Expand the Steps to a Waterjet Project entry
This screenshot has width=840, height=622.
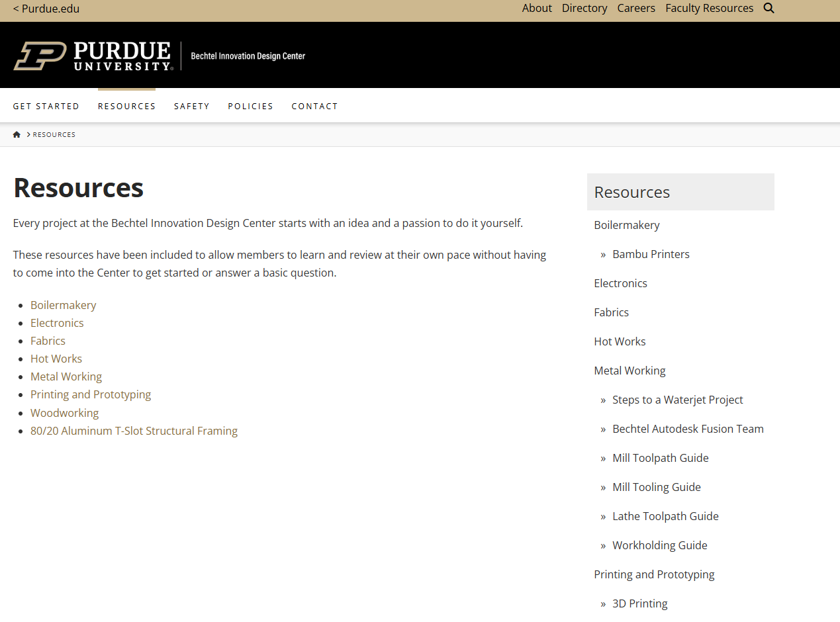click(677, 400)
